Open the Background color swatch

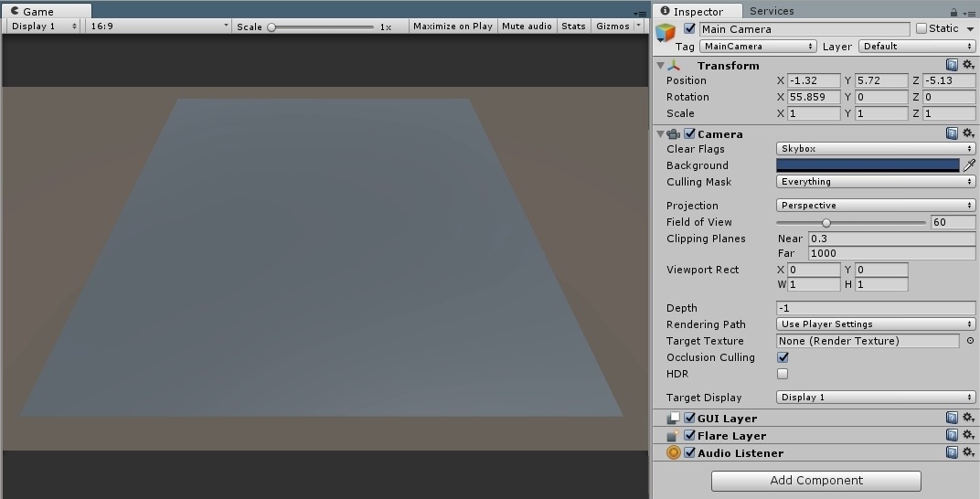[868, 165]
